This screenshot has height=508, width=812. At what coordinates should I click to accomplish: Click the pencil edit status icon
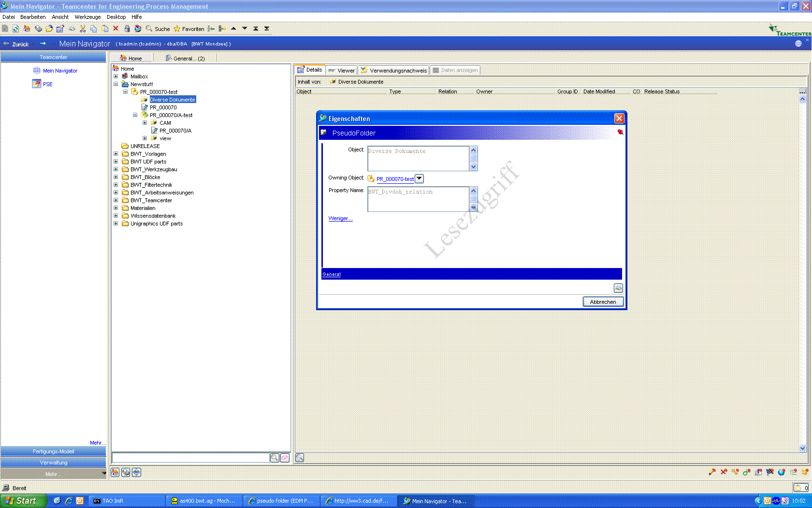(712, 472)
